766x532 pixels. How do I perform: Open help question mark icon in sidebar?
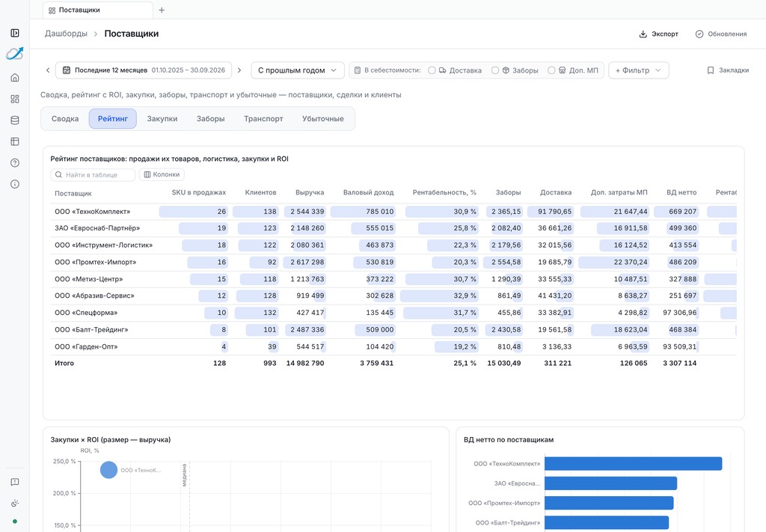15,162
